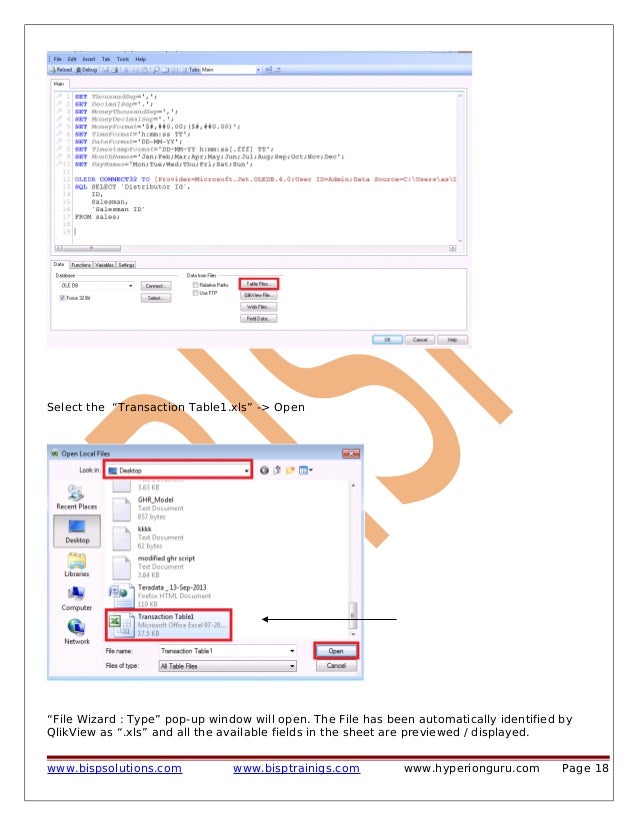Enable the Use FTP checkbox
The width and height of the screenshot is (638, 826).
195,293
